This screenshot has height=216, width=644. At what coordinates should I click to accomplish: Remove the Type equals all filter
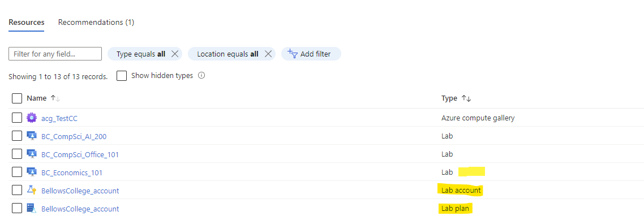pyautogui.click(x=174, y=54)
